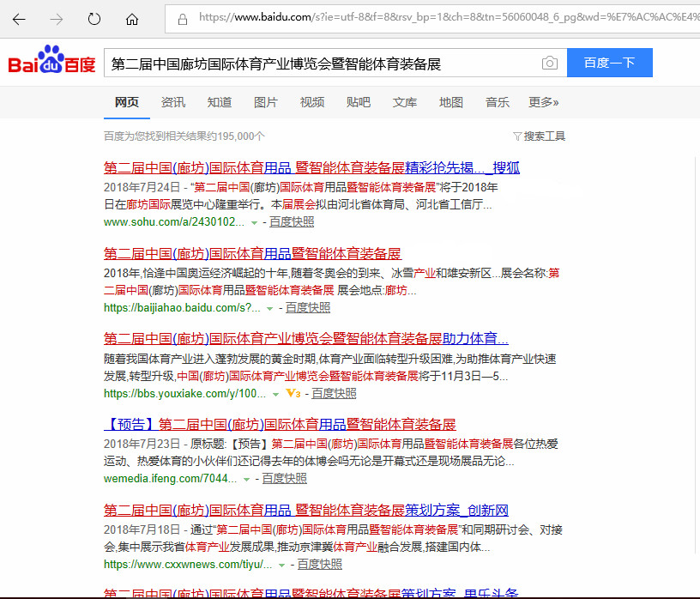The height and width of the screenshot is (599, 700).
Task: Switch to the 地图 tab
Action: pyautogui.click(x=451, y=102)
